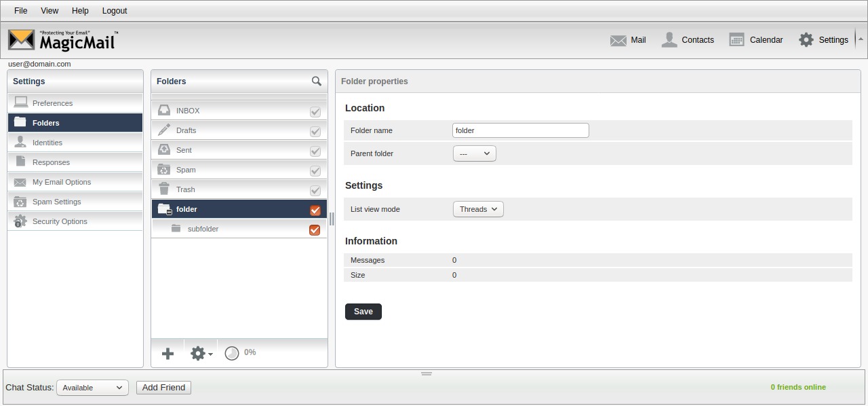Screen dimensions: 868x406
Task: Click the Add Friend button
Action: point(163,388)
